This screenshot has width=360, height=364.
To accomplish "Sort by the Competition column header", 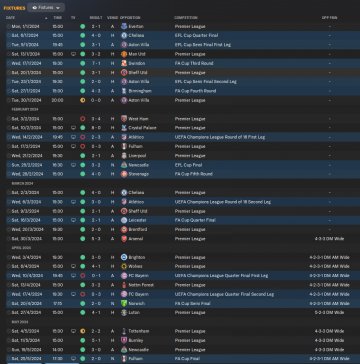I will click(186, 18).
